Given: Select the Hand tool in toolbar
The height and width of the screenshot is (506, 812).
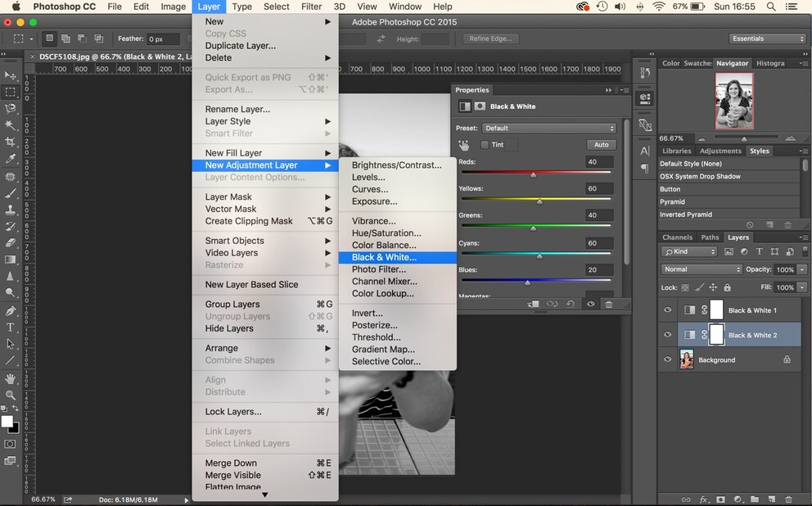Looking at the screenshot, I should [x=11, y=378].
